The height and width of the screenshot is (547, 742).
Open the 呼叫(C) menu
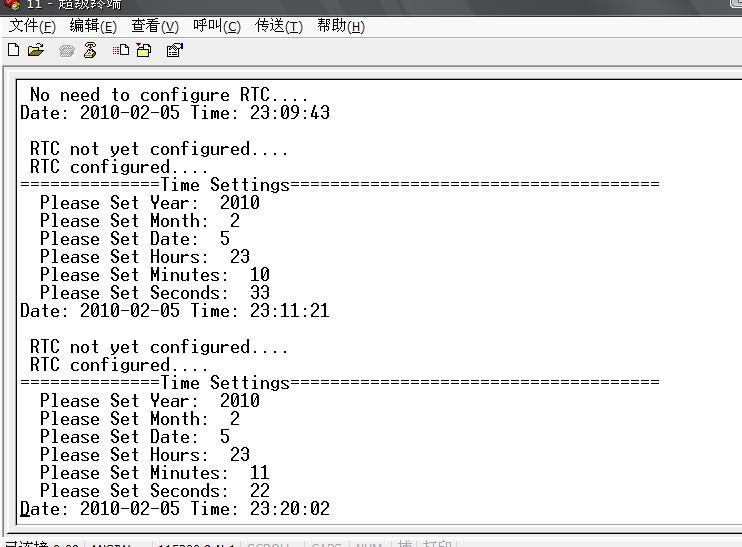[217, 26]
